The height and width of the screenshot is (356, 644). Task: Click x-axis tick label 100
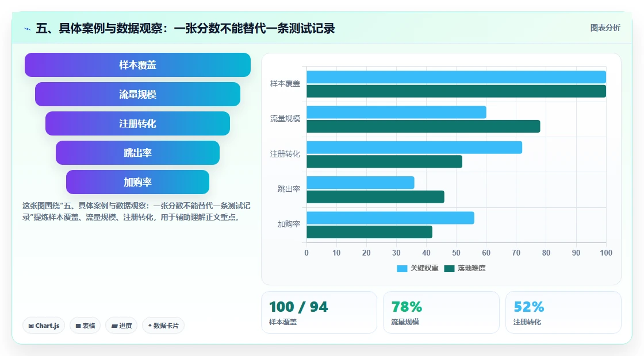point(606,253)
